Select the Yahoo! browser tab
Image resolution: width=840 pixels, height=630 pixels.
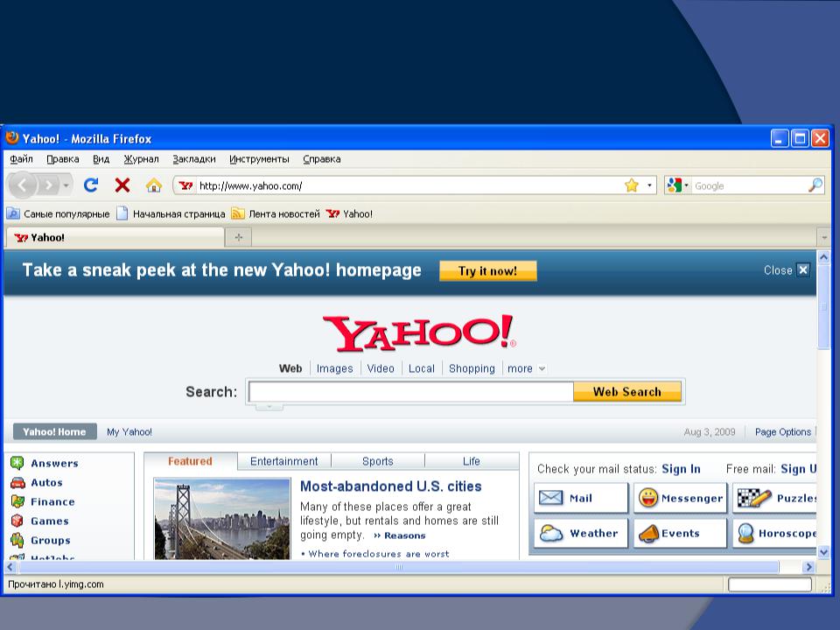[x=115, y=237]
